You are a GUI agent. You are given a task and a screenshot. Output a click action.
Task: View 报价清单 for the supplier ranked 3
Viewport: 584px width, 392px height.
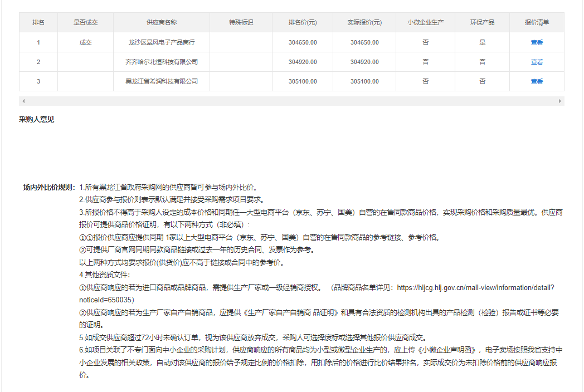tap(537, 81)
